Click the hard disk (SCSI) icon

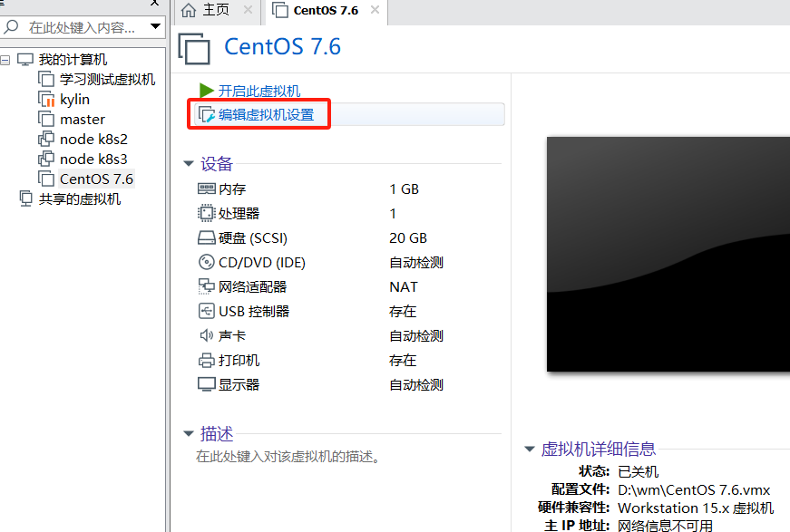pyautogui.click(x=207, y=237)
